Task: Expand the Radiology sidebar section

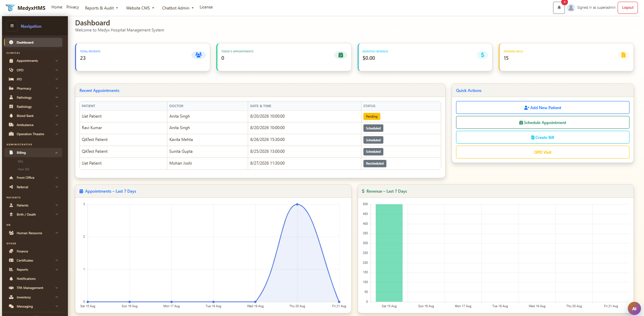Action: [33, 106]
